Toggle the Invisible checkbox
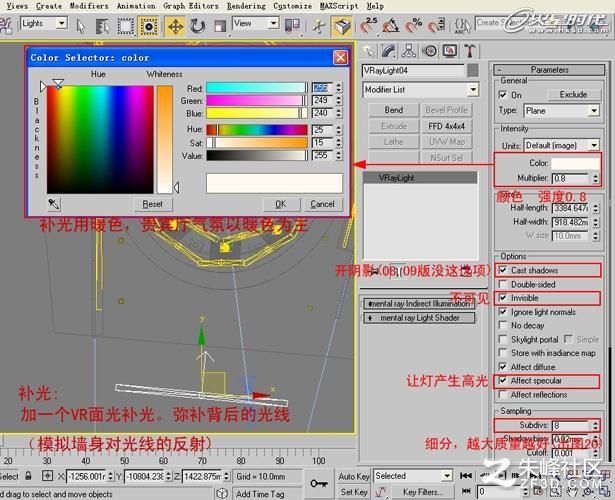 point(502,298)
